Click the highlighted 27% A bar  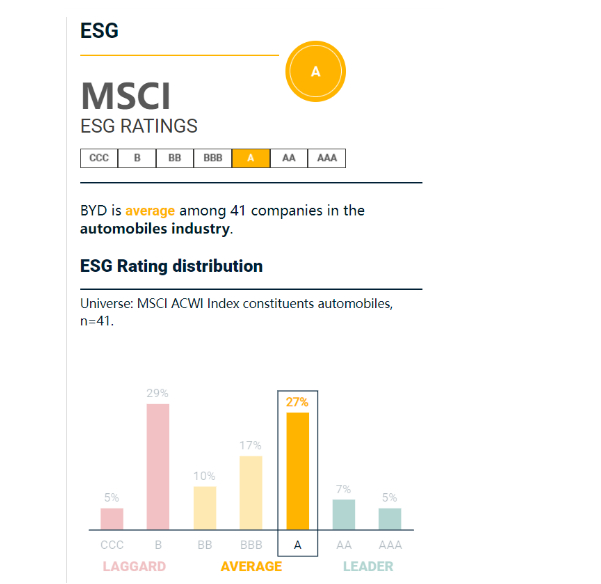297,470
